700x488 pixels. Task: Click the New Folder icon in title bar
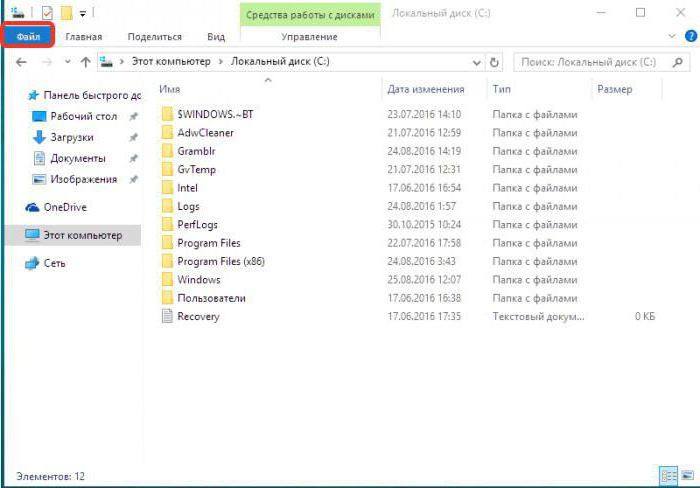pos(65,13)
